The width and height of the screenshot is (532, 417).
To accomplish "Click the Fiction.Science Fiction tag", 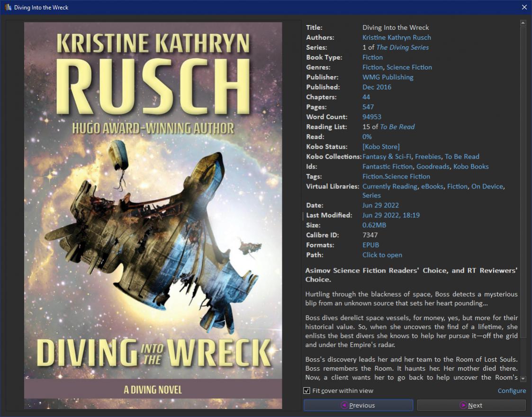I will coord(397,176).
